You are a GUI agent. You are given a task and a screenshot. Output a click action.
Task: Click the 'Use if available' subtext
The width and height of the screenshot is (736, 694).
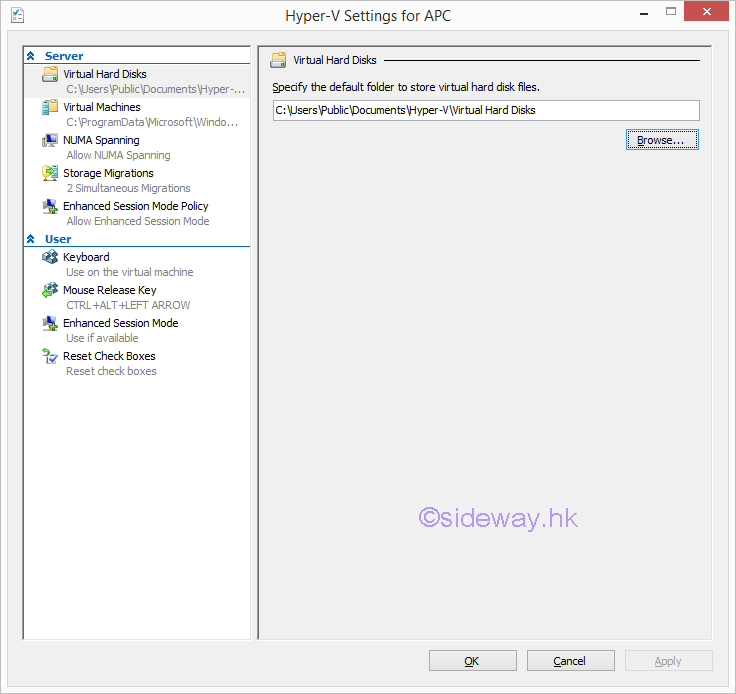(102, 338)
